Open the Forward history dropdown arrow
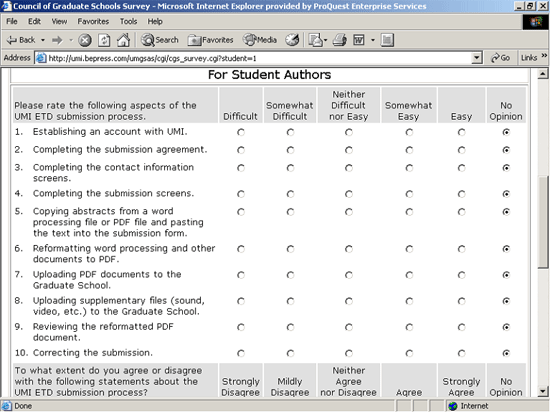 pyautogui.click(x=71, y=40)
